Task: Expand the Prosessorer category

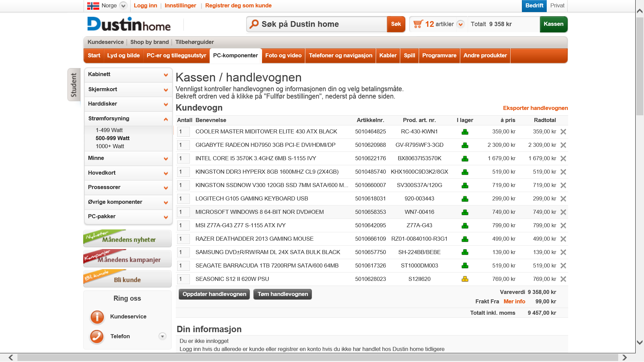Action: 166,188
